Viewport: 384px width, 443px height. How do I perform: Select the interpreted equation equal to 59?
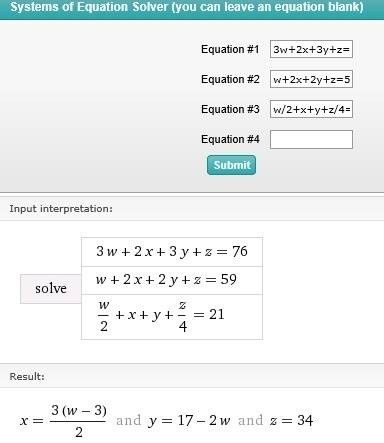[x=172, y=280]
